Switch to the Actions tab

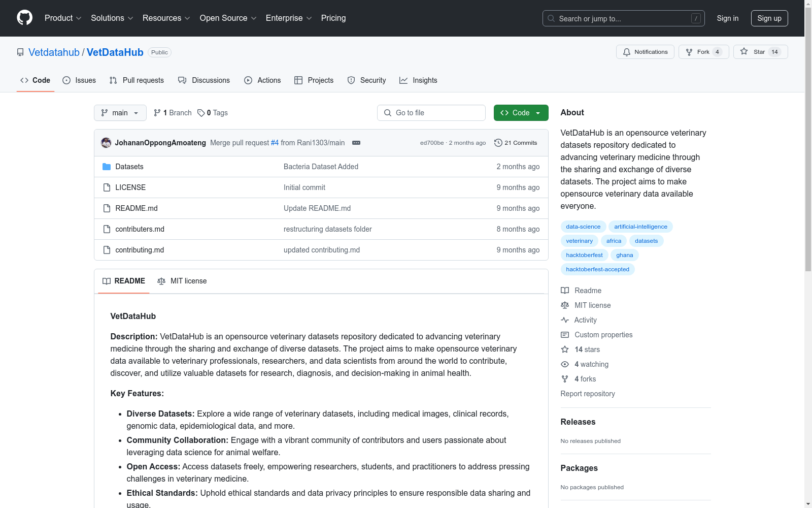click(x=262, y=80)
